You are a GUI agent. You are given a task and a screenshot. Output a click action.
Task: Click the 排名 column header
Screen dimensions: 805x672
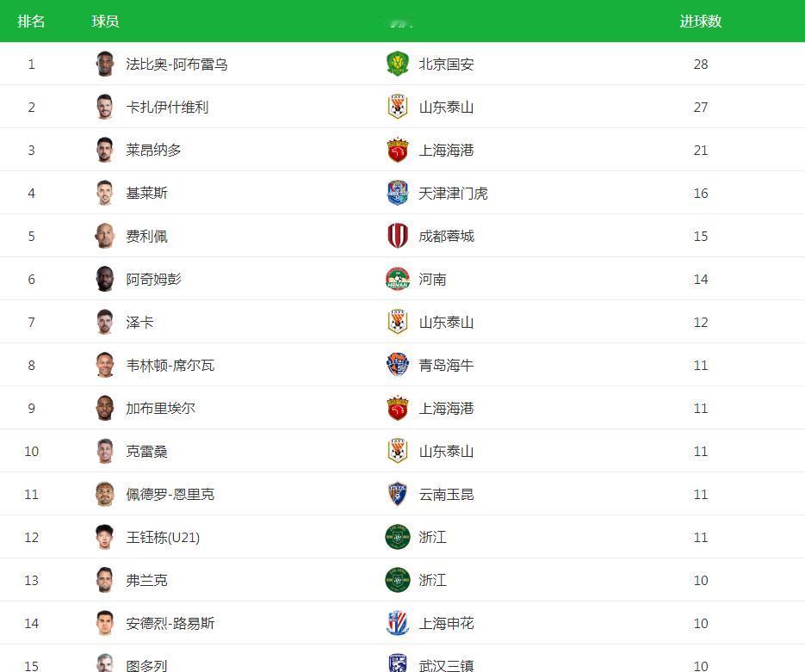[32, 22]
